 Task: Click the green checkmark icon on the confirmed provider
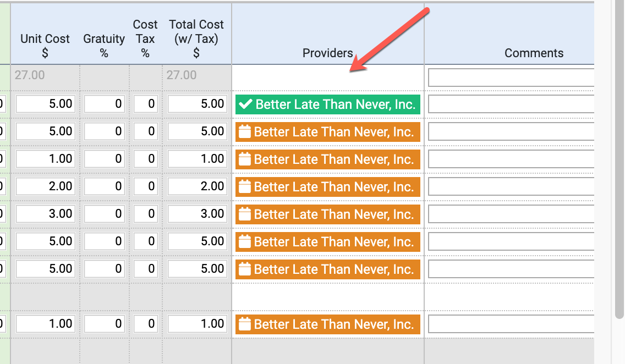245,104
